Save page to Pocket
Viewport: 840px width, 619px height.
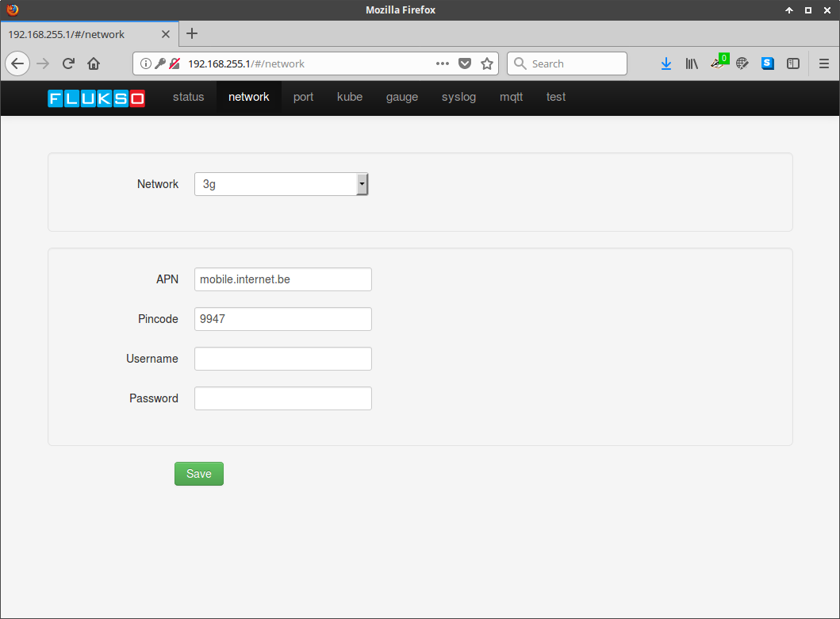point(466,63)
